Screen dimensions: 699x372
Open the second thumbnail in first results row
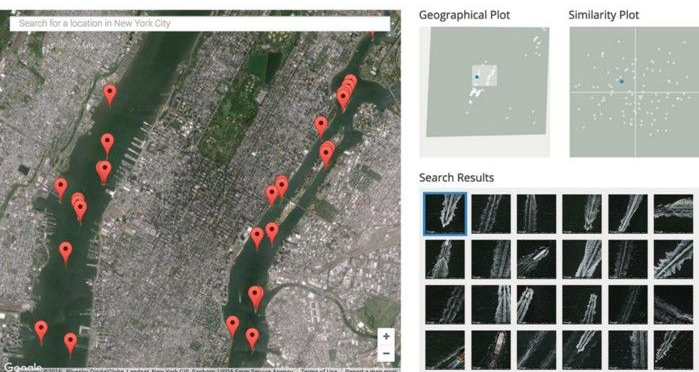click(x=491, y=214)
